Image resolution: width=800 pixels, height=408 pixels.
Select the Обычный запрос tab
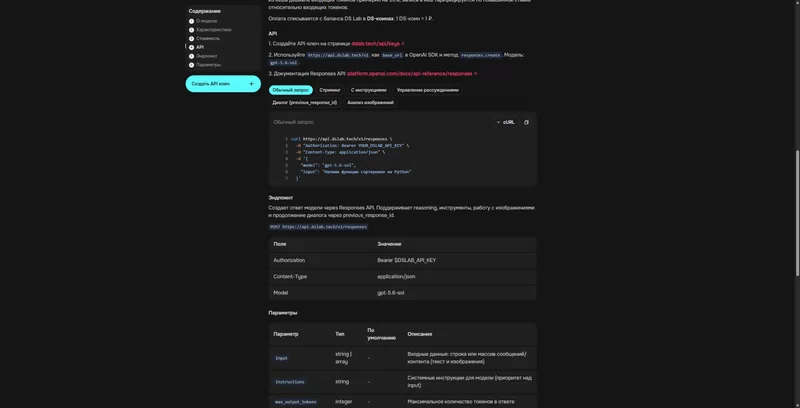click(291, 90)
